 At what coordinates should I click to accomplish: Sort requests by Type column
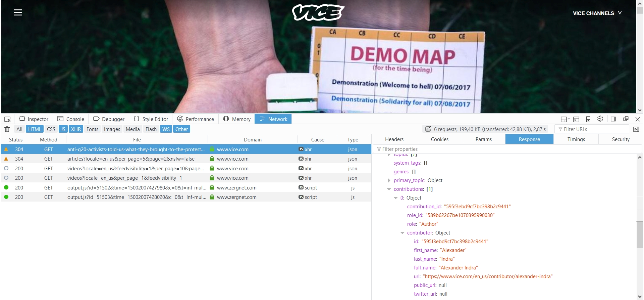(353, 140)
